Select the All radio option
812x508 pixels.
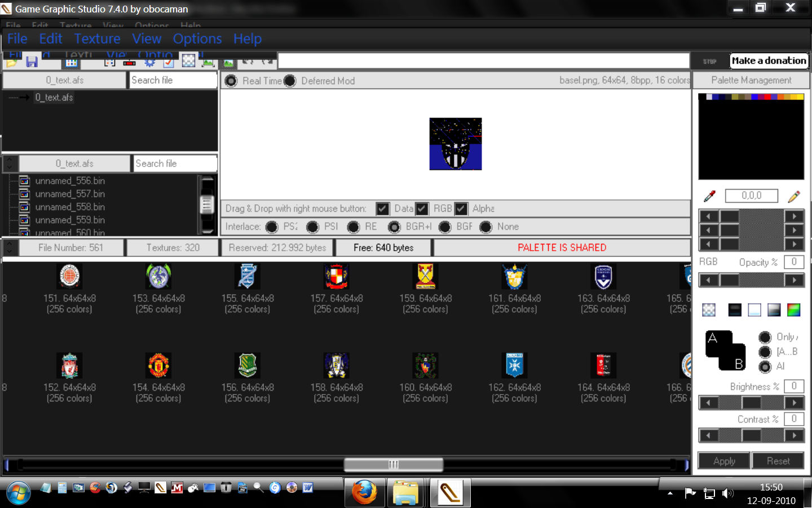point(765,367)
